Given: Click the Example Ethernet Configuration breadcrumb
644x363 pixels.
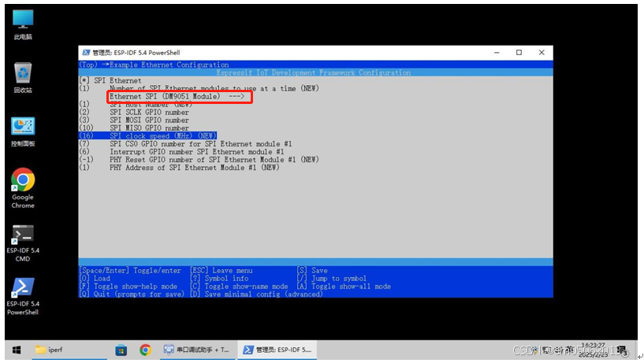Looking at the screenshot, I should [x=169, y=65].
